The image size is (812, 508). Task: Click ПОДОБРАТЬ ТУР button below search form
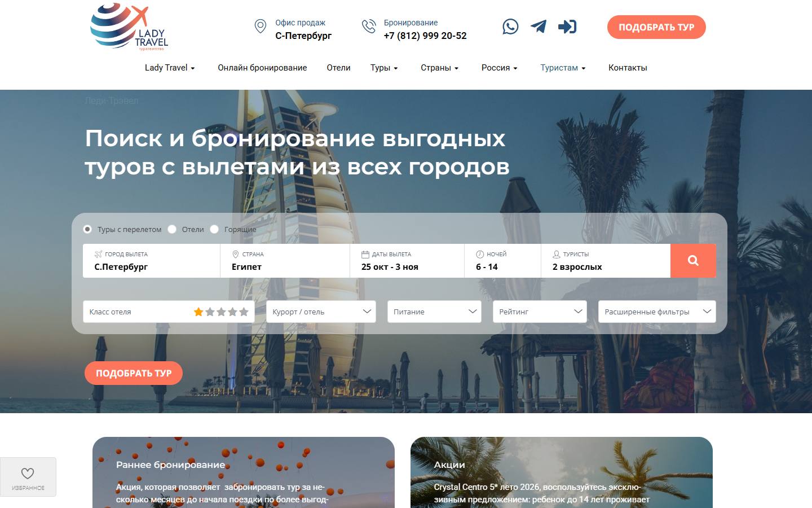pyautogui.click(x=134, y=373)
